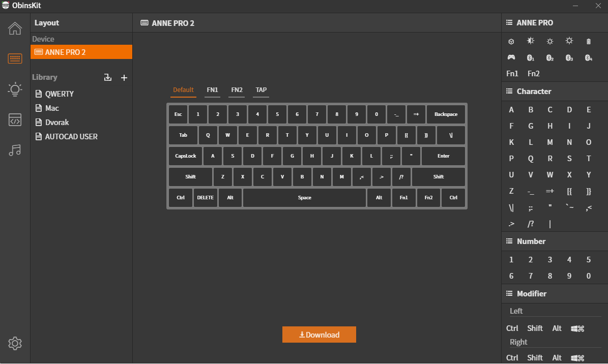This screenshot has width=608, height=364.
Task: Pick the half-filled sun lighting icon
Action: click(531, 41)
